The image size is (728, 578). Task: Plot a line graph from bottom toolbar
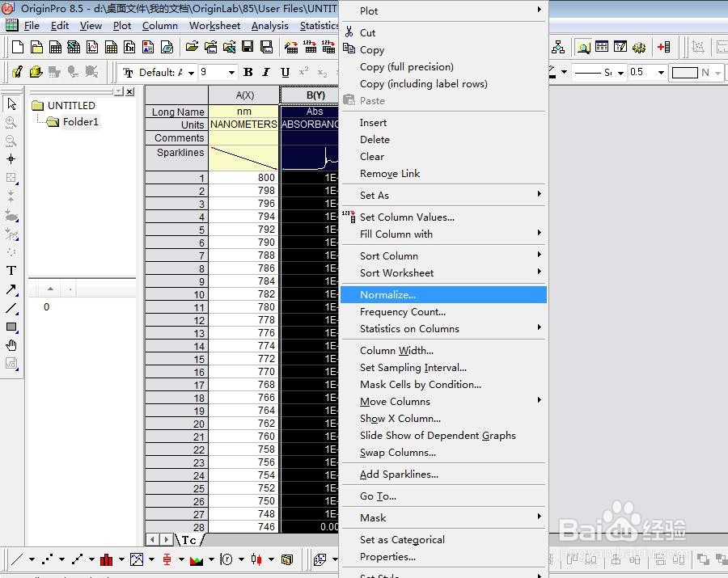tap(17, 560)
